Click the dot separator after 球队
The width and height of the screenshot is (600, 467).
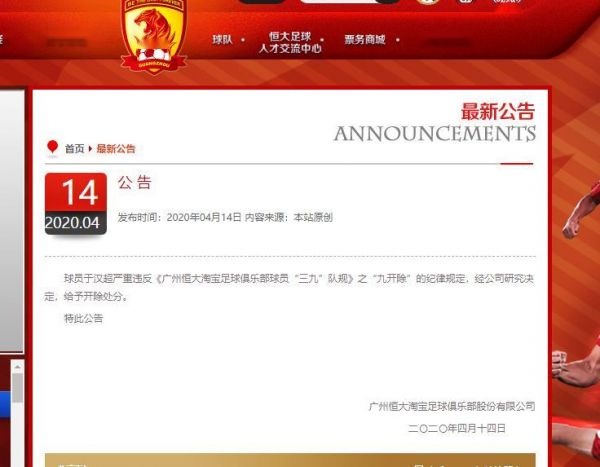coord(243,39)
